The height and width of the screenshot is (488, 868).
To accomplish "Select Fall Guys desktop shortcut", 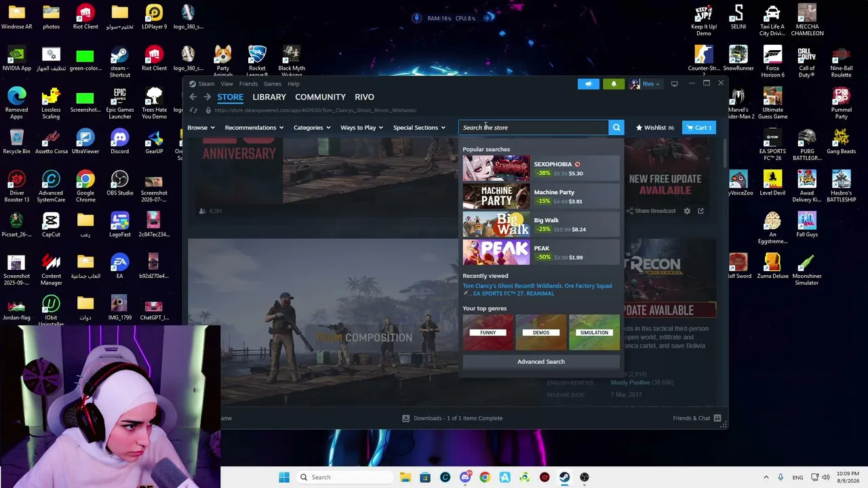I will [x=807, y=225].
